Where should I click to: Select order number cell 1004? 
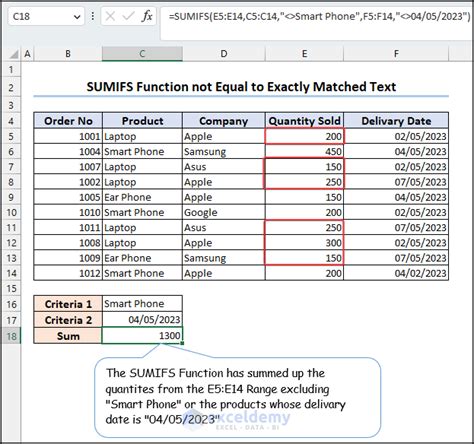click(68, 152)
